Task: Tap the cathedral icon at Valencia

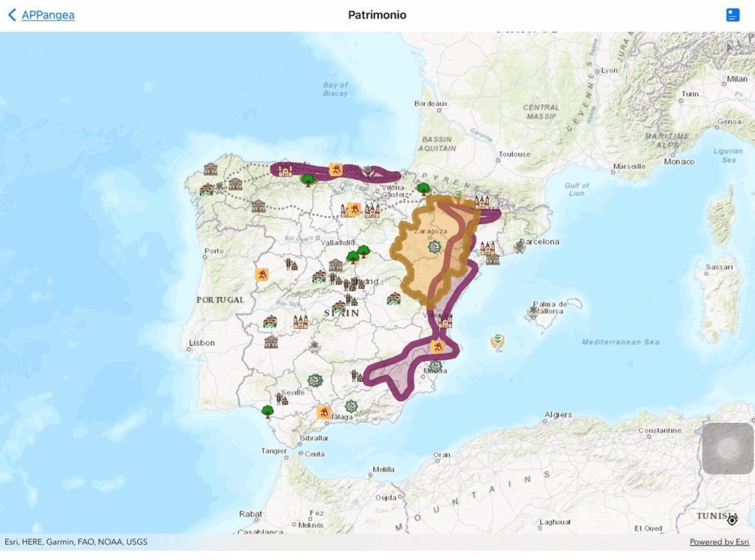Action: [445, 321]
